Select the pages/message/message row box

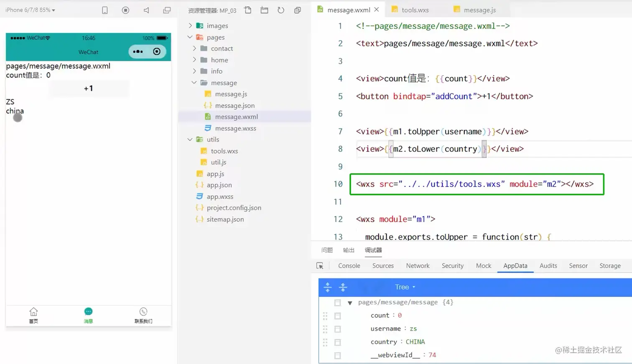338,303
